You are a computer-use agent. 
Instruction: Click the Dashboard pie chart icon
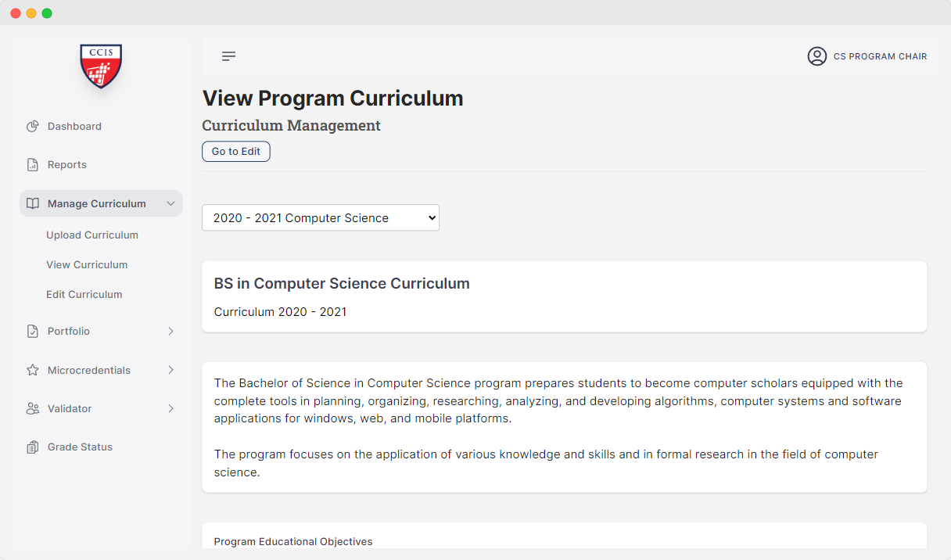click(x=32, y=126)
